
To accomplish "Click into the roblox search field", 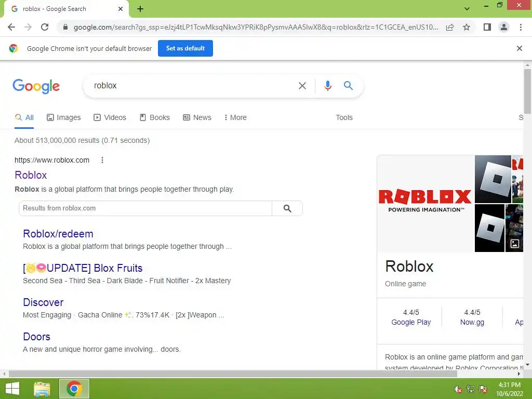I will pyautogui.click(x=192, y=86).
